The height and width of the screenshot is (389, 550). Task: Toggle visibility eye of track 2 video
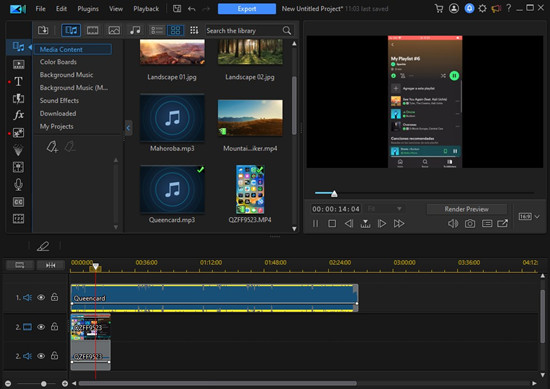click(x=41, y=327)
